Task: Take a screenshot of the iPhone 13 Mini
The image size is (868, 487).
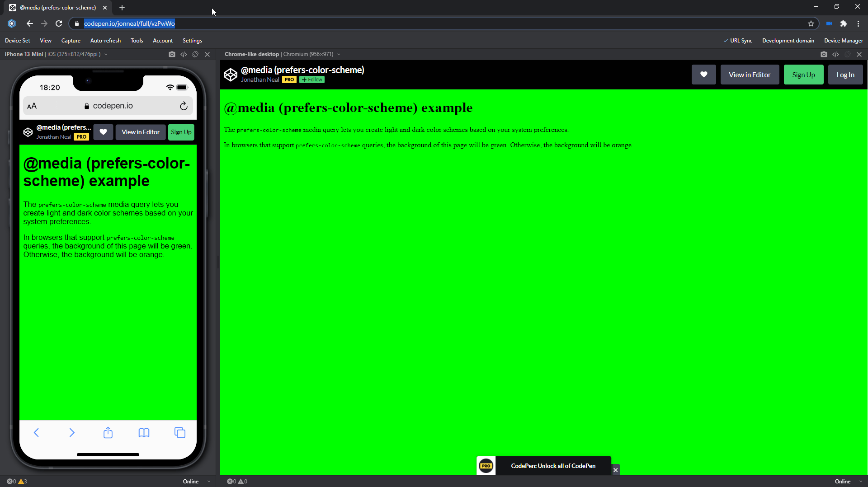Action: pos(172,54)
